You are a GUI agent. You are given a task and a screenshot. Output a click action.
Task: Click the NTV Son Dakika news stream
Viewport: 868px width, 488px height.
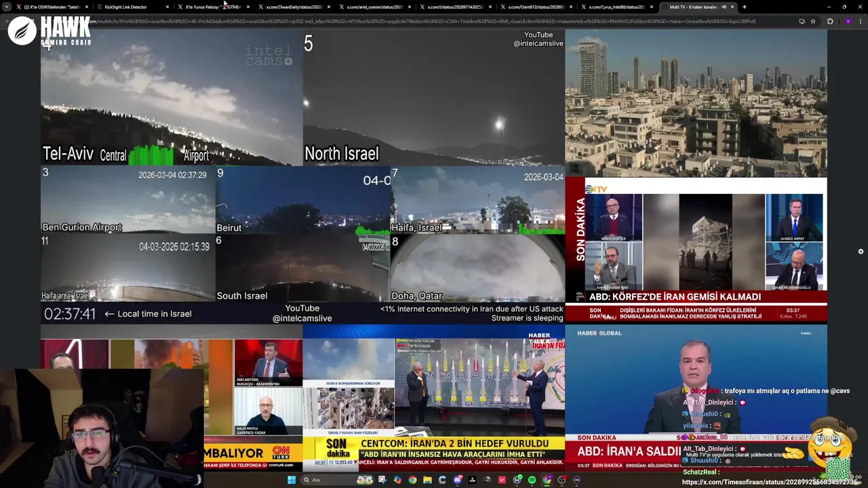tap(696, 250)
